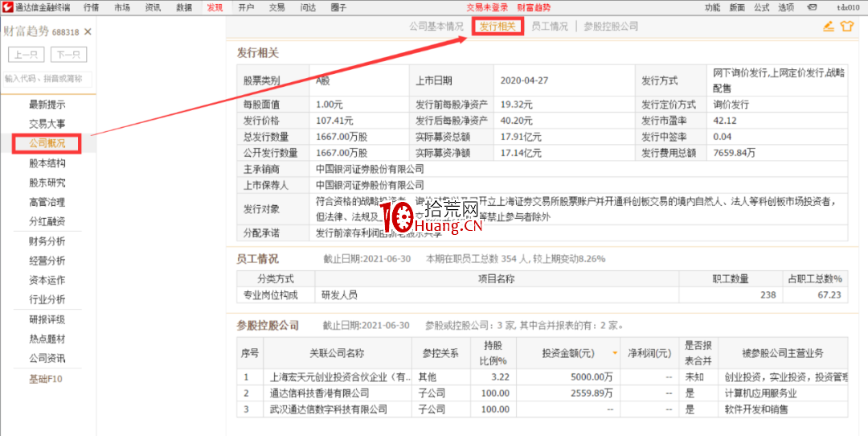Image resolution: width=868 pixels, height=436 pixels.
Task: Open the 功能 menu
Action: point(712,7)
